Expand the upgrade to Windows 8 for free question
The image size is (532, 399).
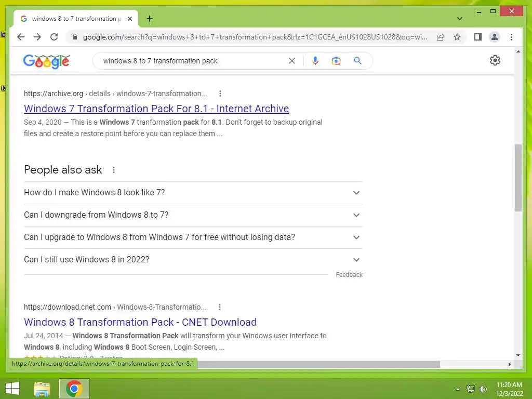coord(193,237)
